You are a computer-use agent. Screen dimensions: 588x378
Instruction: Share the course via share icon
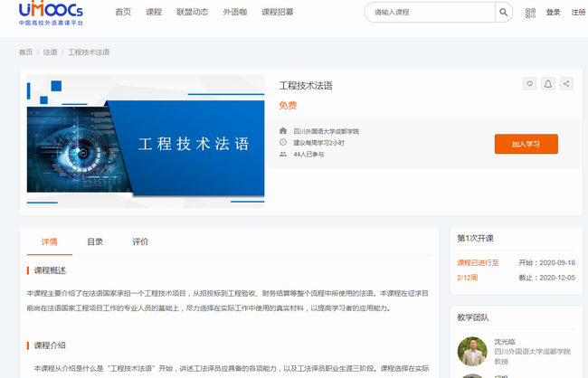coord(566,84)
